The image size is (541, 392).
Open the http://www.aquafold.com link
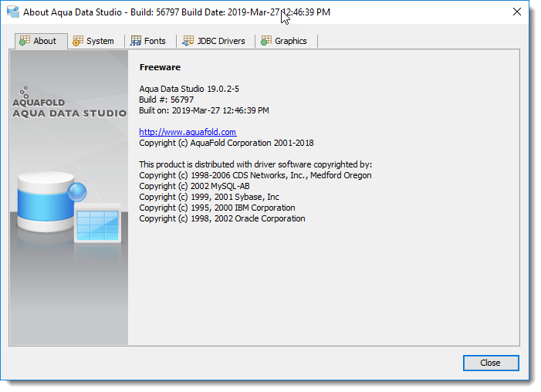click(x=188, y=132)
